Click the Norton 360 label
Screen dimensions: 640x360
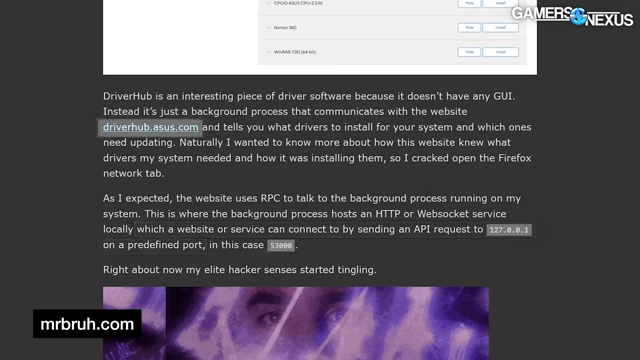(x=285, y=28)
